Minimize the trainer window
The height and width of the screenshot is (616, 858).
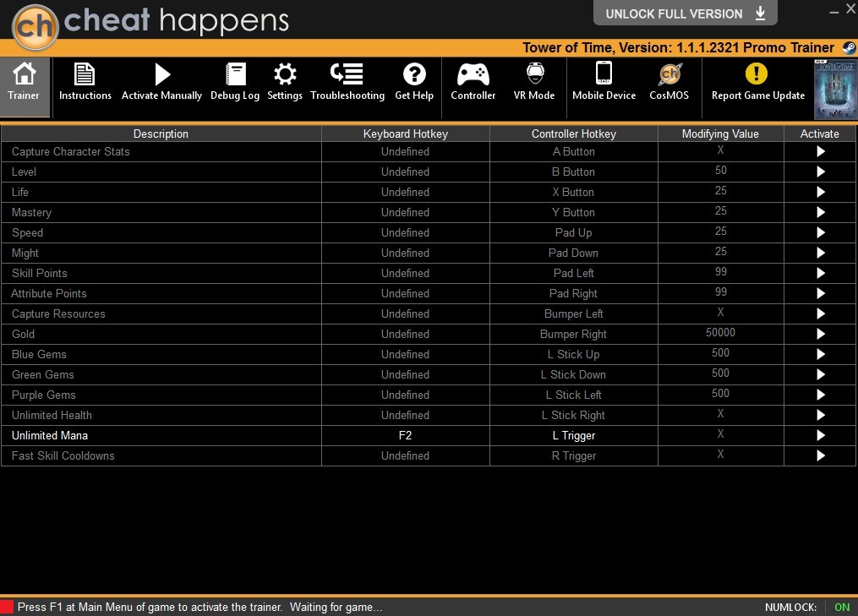[834, 12]
